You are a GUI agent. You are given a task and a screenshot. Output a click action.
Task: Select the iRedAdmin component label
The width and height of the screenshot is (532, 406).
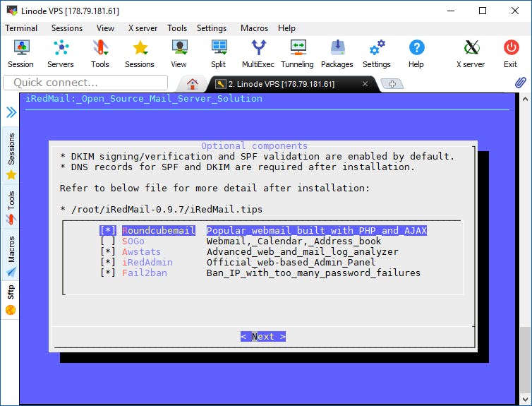tap(147, 262)
